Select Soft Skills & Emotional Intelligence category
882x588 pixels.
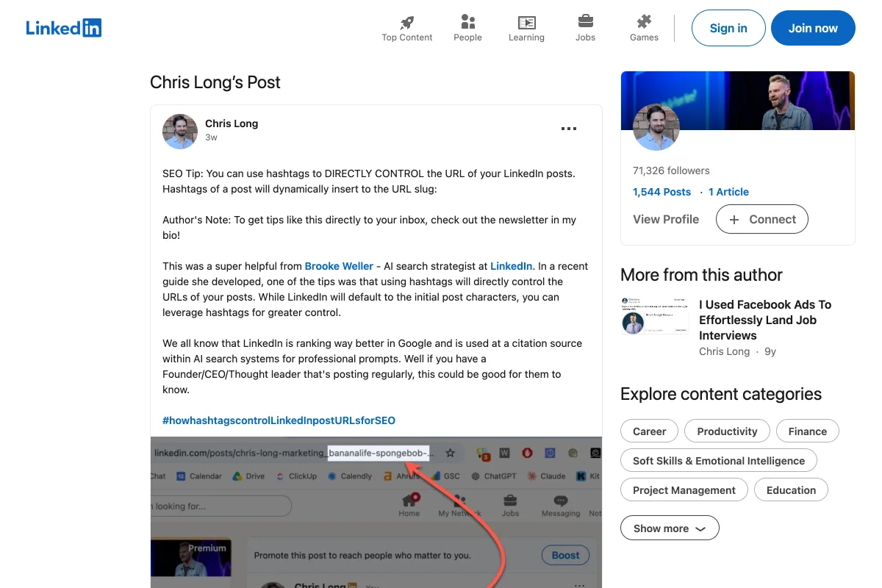pyautogui.click(x=719, y=461)
